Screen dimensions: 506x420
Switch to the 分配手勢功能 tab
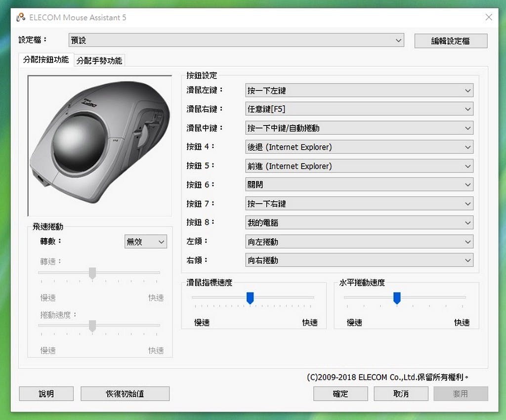pyautogui.click(x=99, y=61)
